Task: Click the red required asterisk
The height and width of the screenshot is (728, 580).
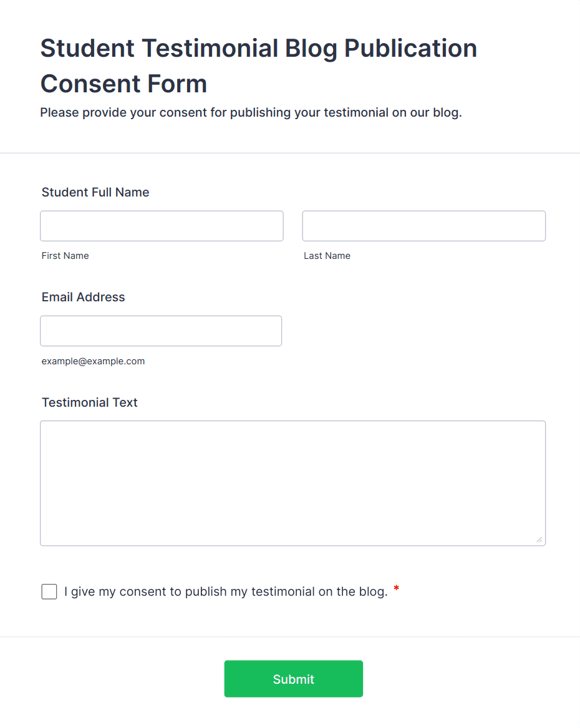Action: [x=397, y=589]
